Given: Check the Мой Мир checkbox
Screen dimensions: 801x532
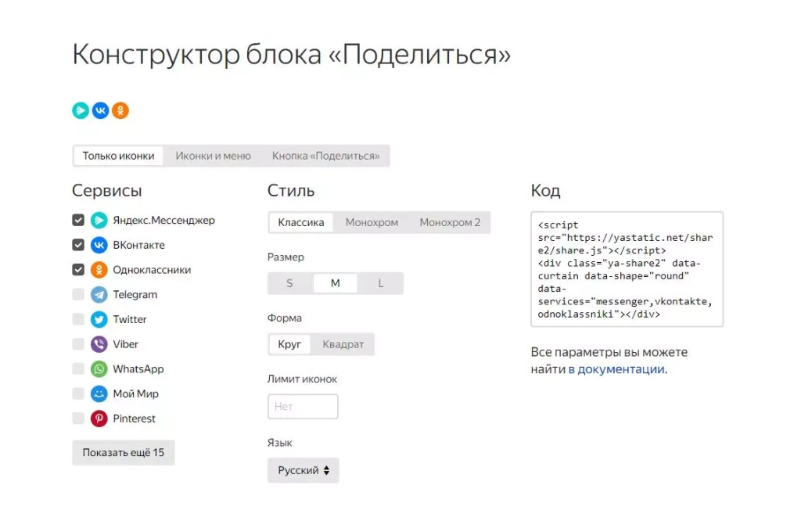Looking at the screenshot, I should (x=78, y=394).
